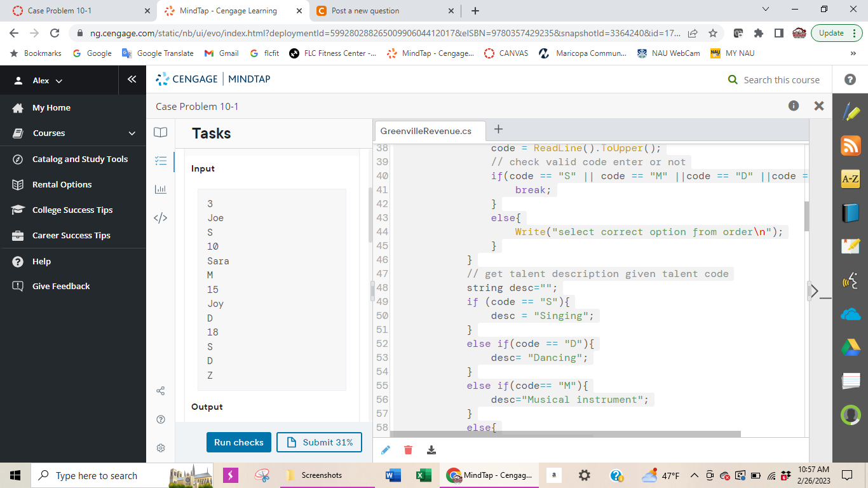Click the Tasks panel scrollbar
The height and width of the screenshot is (488, 868).
(370, 215)
